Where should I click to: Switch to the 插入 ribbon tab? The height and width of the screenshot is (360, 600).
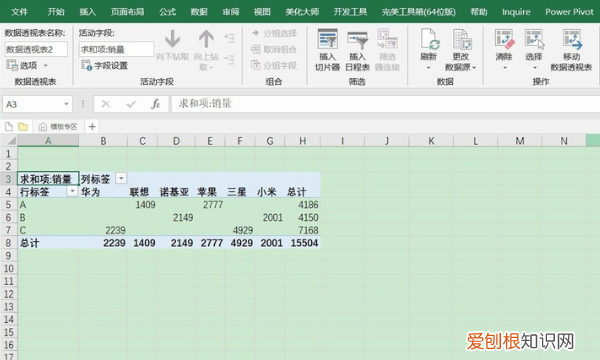pos(87,12)
